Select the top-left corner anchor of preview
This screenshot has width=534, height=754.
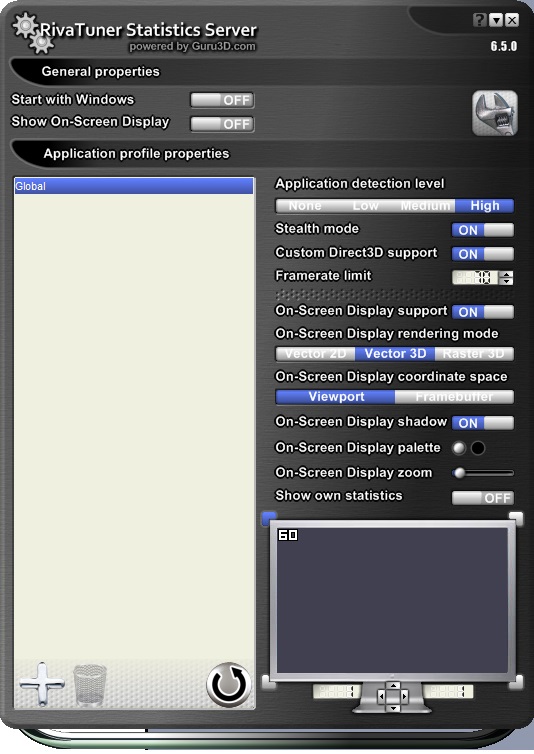click(x=269, y=518)
